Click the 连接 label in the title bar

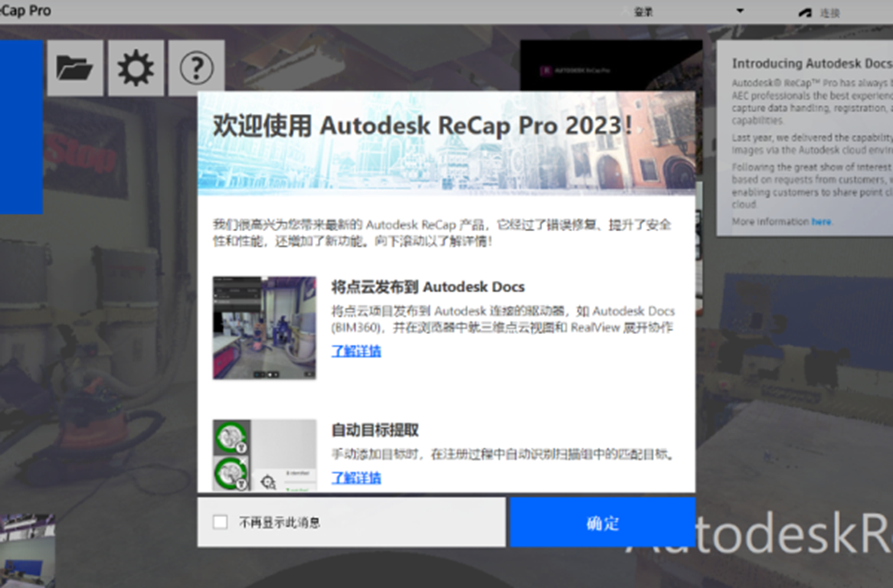829,13
